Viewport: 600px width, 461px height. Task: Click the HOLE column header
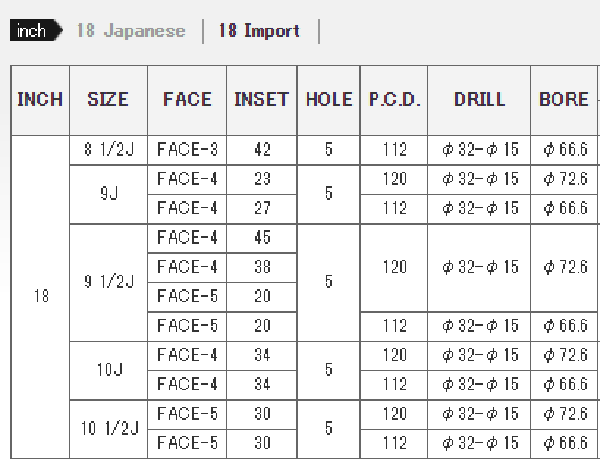pyautogui.click(x=328, y=100)
